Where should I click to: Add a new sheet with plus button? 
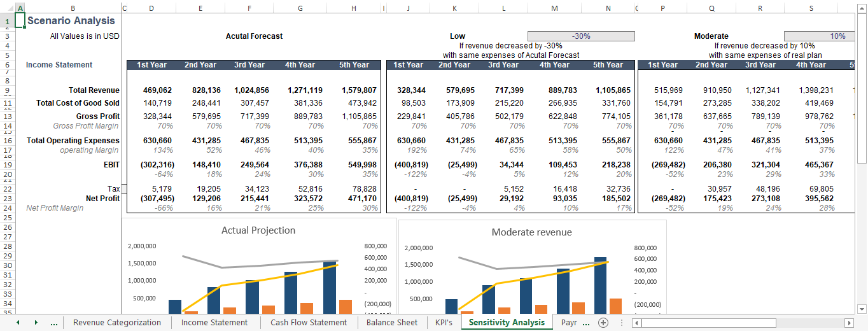point(603,323)
